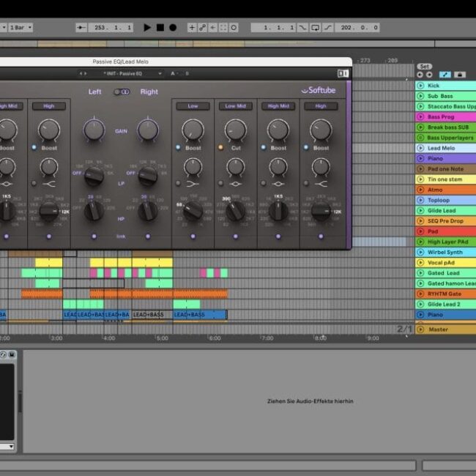Toggle the Left/Right stereo link switch
This screenshot has width=476, height=476.
coord(121,92)
